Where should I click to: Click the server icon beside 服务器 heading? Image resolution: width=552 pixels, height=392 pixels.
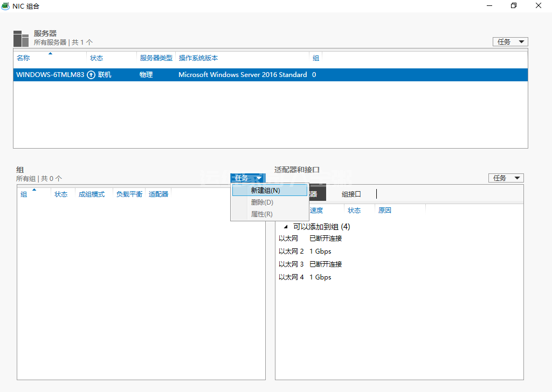(x=21, y=39)
